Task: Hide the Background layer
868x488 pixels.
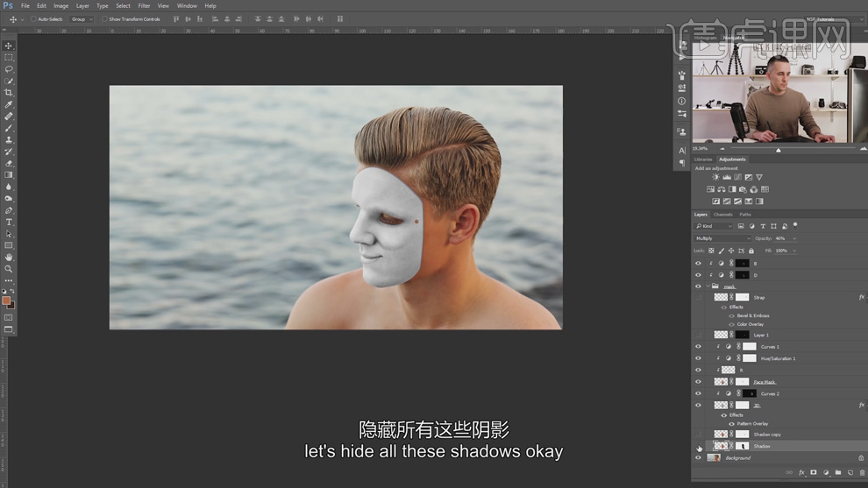Action: click(698, 458)
